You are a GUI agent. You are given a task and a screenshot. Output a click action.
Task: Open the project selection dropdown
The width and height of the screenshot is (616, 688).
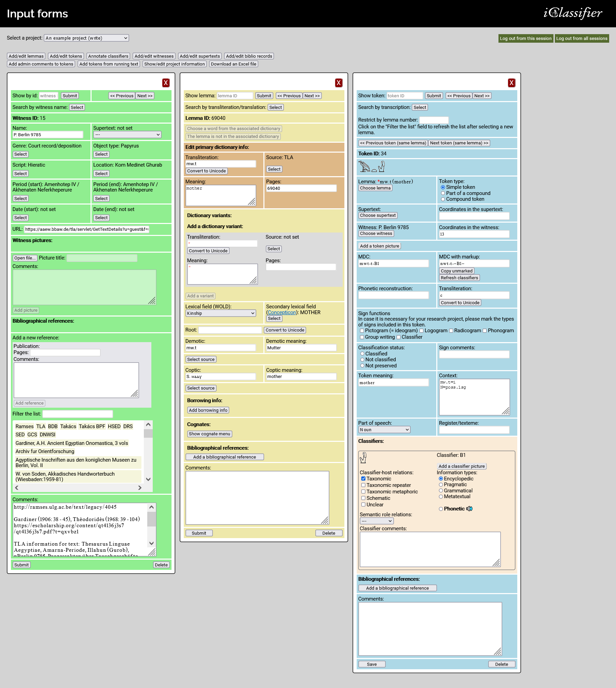tap(86, 38)
